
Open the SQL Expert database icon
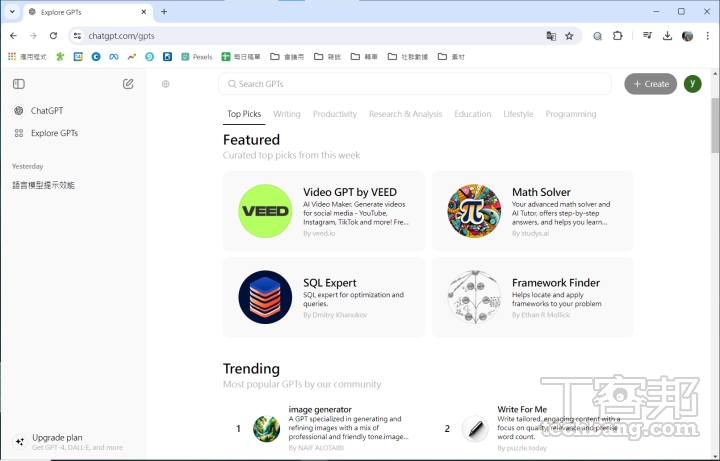click(265, 297)
